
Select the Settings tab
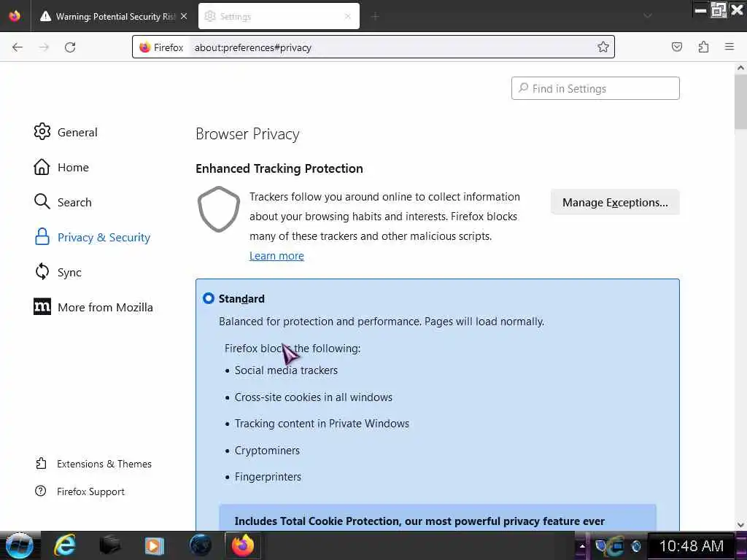tap(279, 16)
